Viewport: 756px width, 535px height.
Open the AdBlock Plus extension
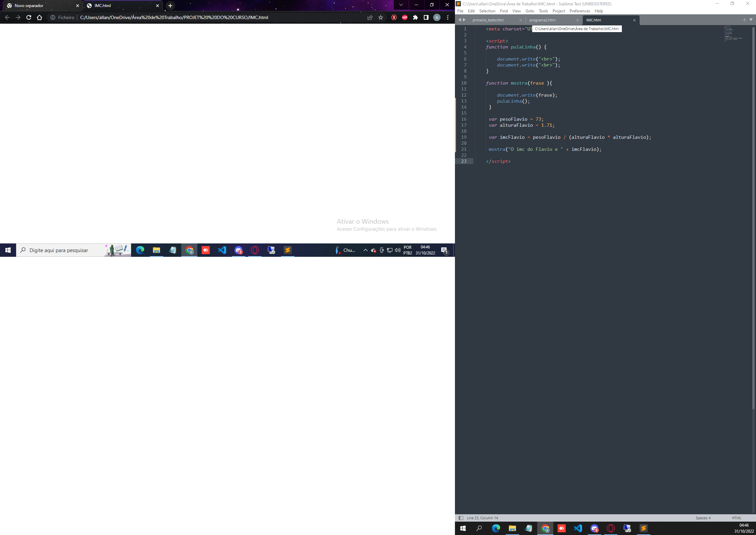pyautogui.click(x=405, y=17)
